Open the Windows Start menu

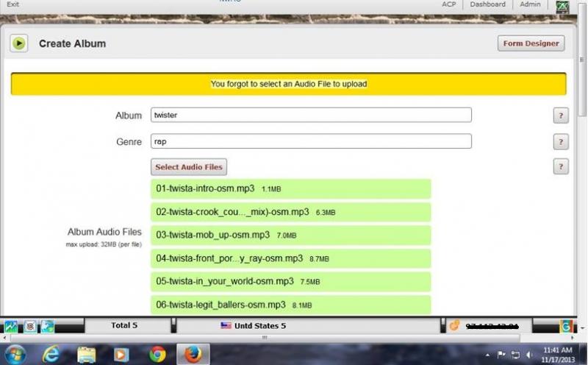[14, 354]
